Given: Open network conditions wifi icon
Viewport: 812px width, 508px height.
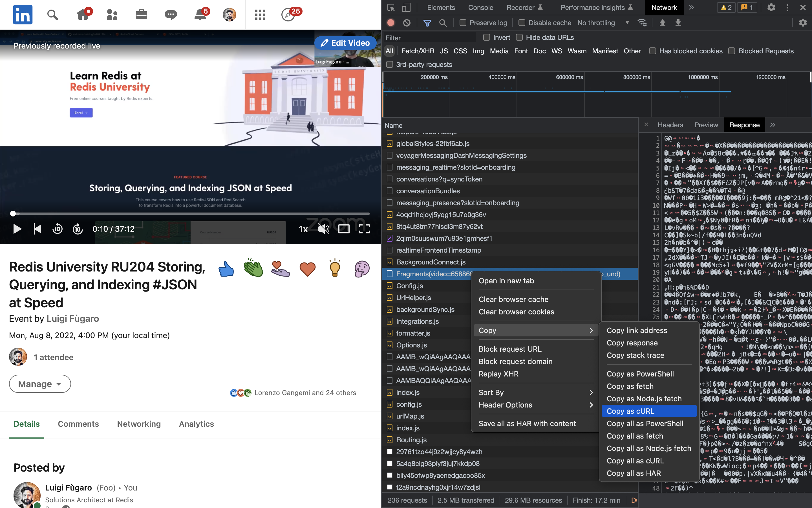Looking at the screenshot, I should 642,23.
